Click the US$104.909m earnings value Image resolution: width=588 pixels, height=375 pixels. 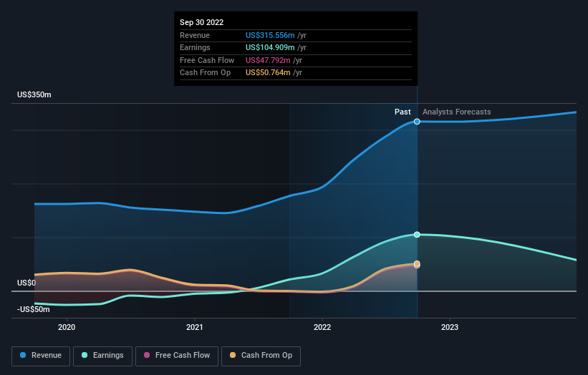pyautogui.click(x=270, y=47)
